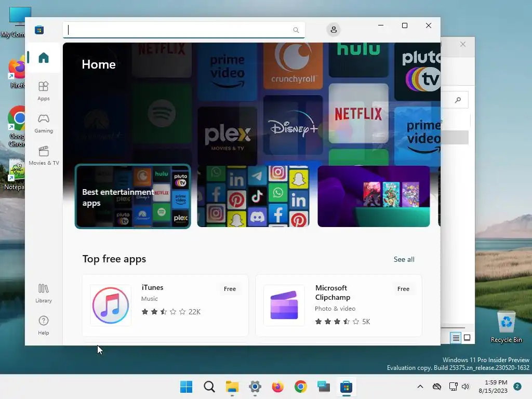Open the Library in sidebar

pos(44,294)
